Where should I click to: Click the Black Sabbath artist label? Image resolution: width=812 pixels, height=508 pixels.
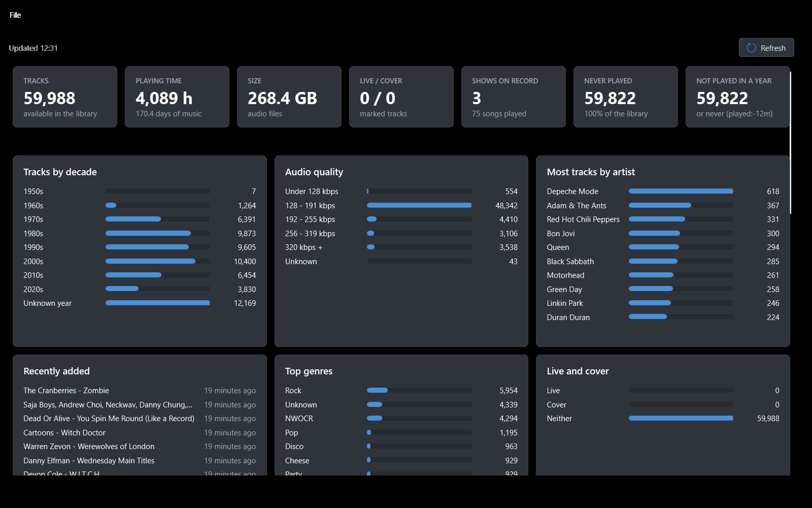570,261
